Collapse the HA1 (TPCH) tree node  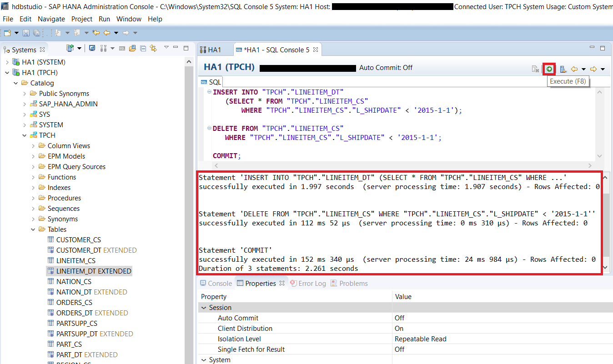click(7, 73)
